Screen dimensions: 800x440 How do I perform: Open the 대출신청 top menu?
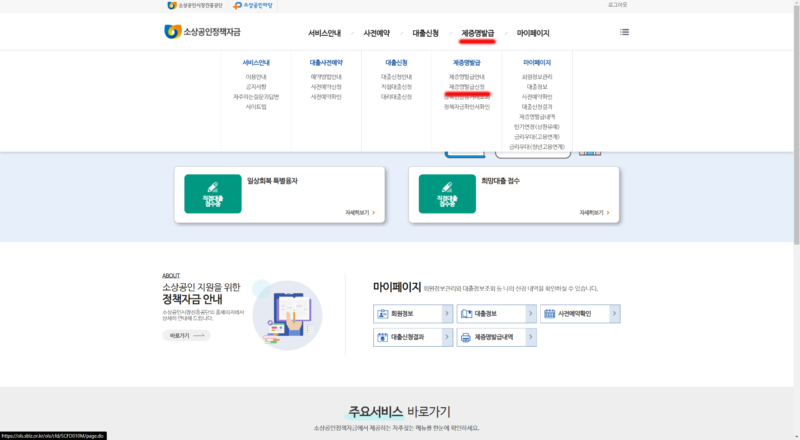(426, 33)
